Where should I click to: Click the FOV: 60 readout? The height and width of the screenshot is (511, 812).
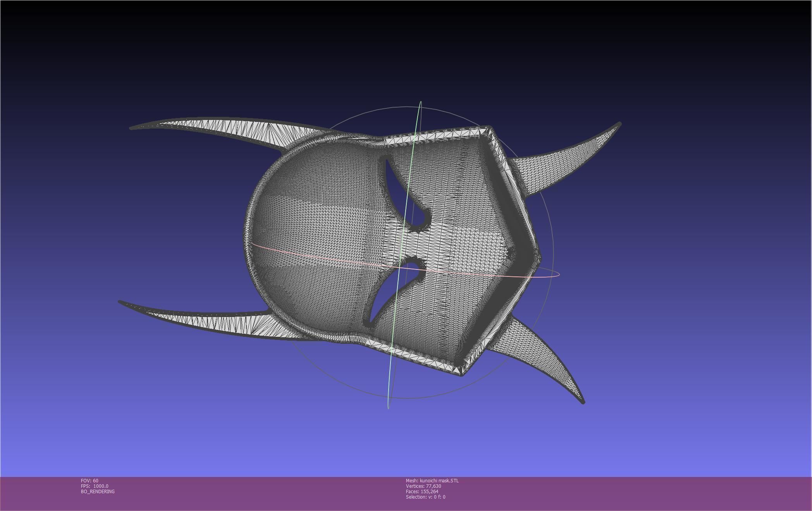click(89, 481)
